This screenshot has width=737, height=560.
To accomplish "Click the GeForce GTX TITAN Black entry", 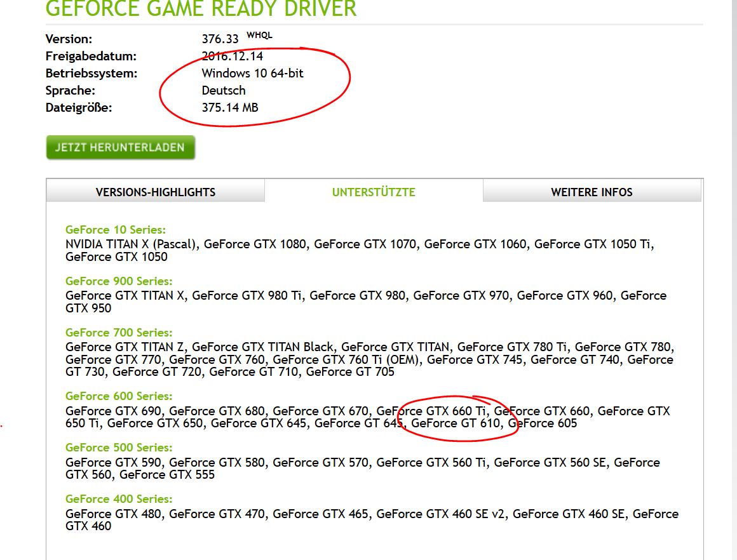I will pyautogui.click(x=263, y=347).
